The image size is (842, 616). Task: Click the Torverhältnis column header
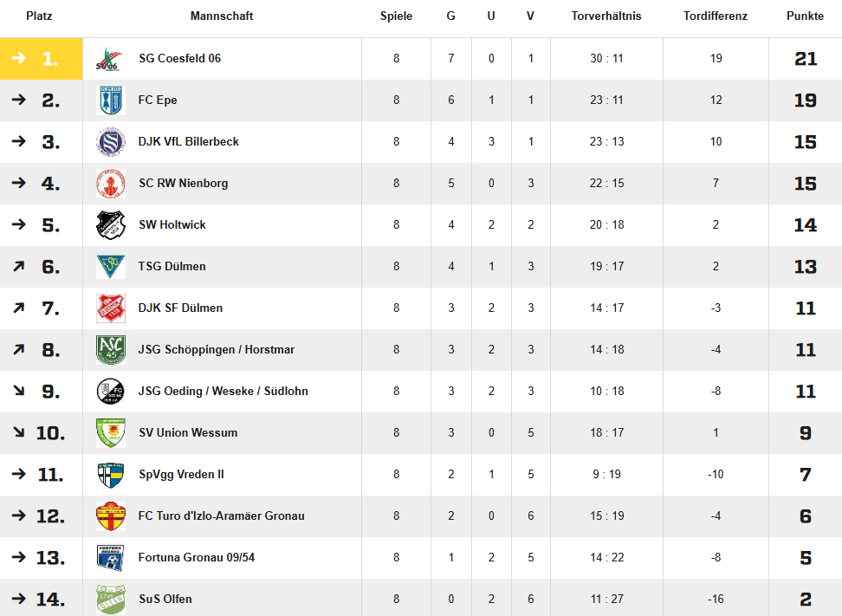[606, 16]
